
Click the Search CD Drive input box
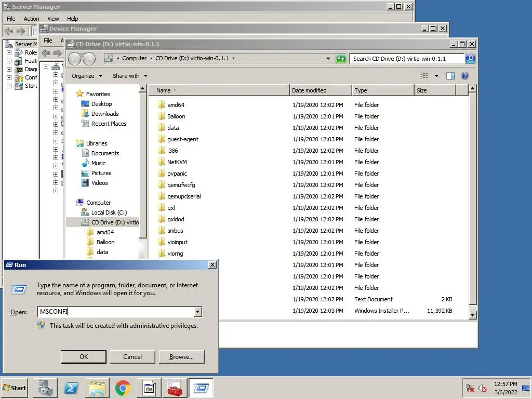(407, 59)
